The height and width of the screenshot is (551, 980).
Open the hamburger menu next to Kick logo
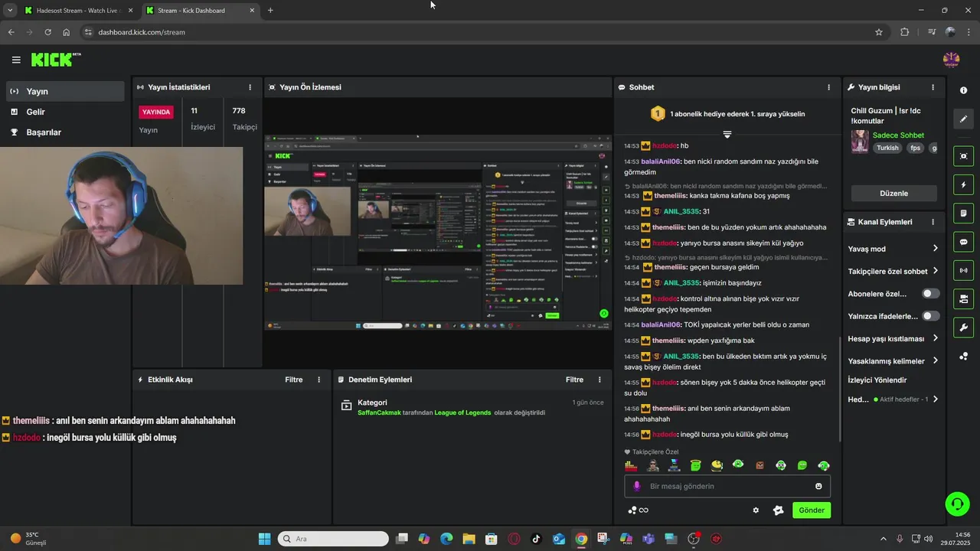16,60
